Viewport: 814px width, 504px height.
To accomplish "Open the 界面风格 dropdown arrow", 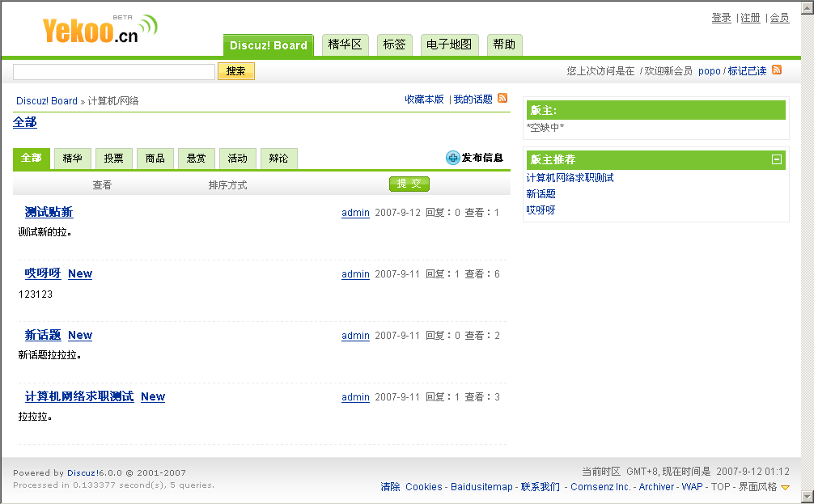I will click(x=785, y=487).
